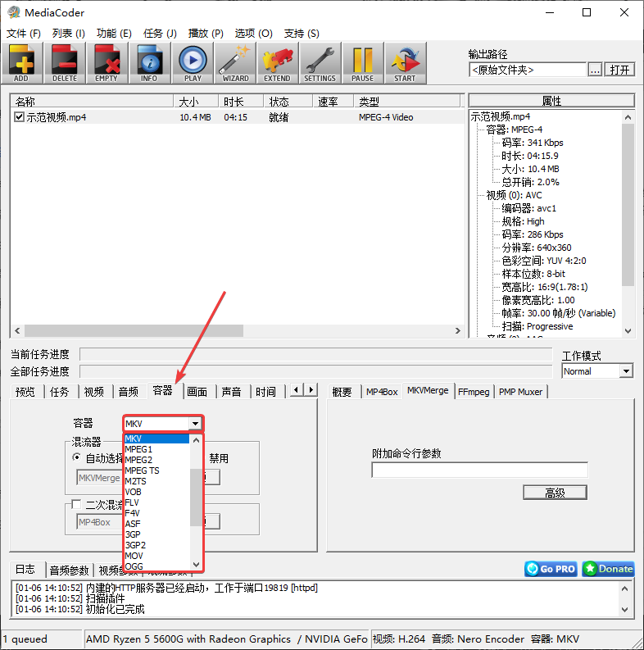This screenshot has width=644, height=650.
Task: Click the START transcoding icon
Action: [x=405, y=62]
